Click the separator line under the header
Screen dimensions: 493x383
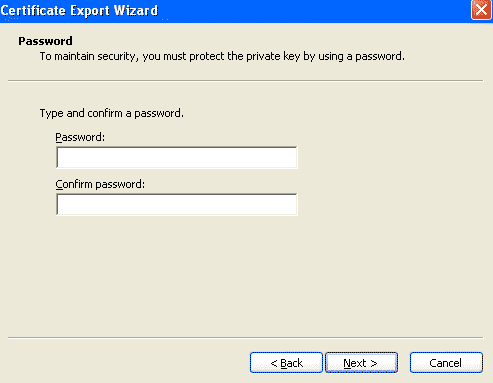coord(246,80)
